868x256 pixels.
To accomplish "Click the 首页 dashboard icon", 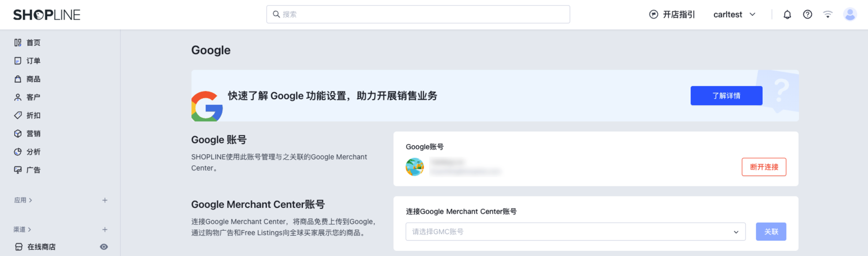I will (18, 42).
